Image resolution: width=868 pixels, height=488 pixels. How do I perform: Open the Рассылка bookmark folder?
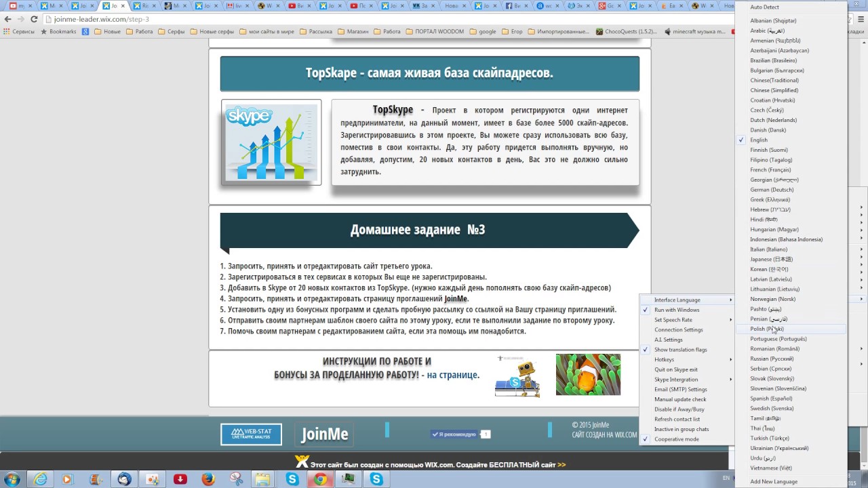pos(315,31)
